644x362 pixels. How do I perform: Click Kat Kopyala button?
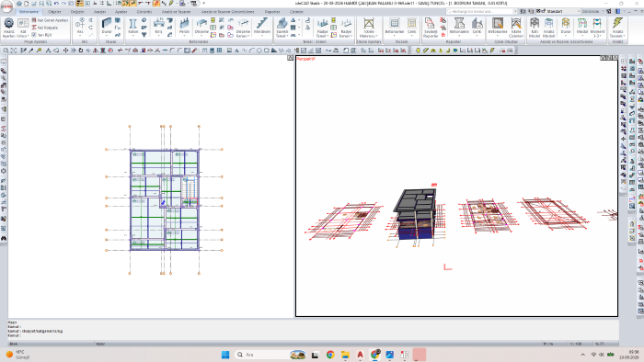tap(45, 28)
